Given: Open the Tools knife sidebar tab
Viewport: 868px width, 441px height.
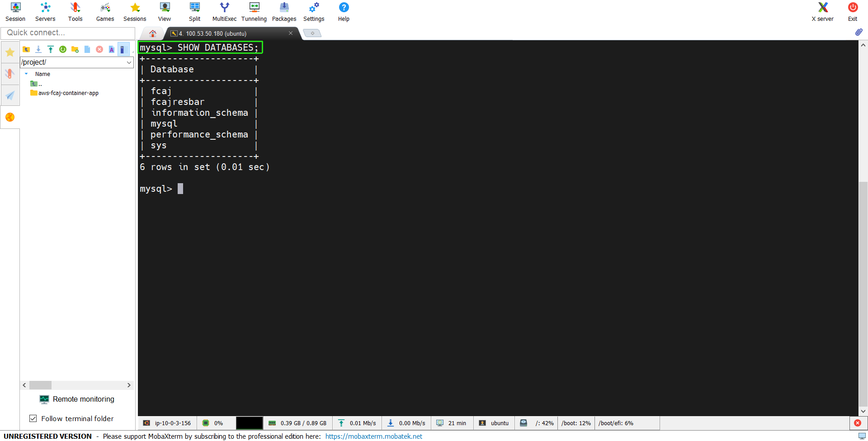Looking at the screenshot, I should click(10, 74).
